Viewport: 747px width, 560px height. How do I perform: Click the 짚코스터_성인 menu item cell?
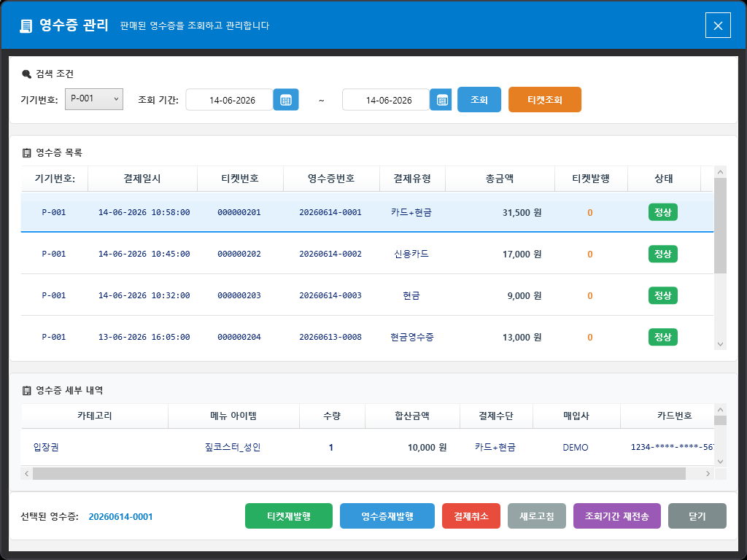coord(233,447)
